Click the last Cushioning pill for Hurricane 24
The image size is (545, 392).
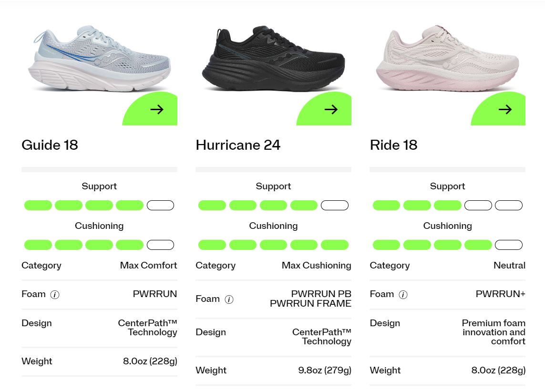pos(335,245)
